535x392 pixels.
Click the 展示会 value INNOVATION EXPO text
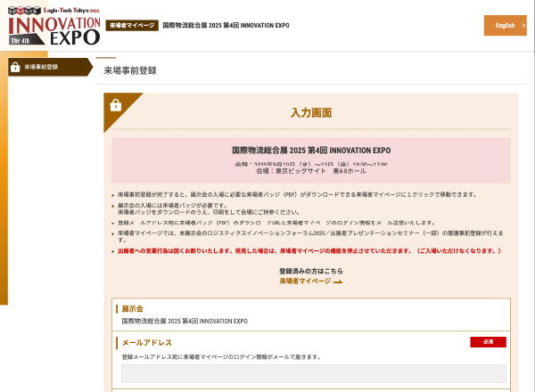pyautogui.click(x=185, y=321)
